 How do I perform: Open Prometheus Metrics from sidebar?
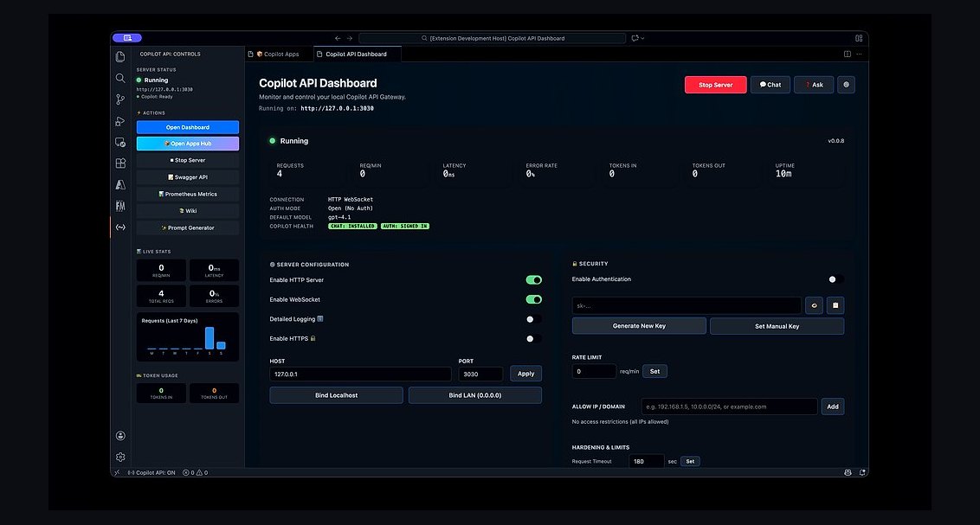click(188, 194)
